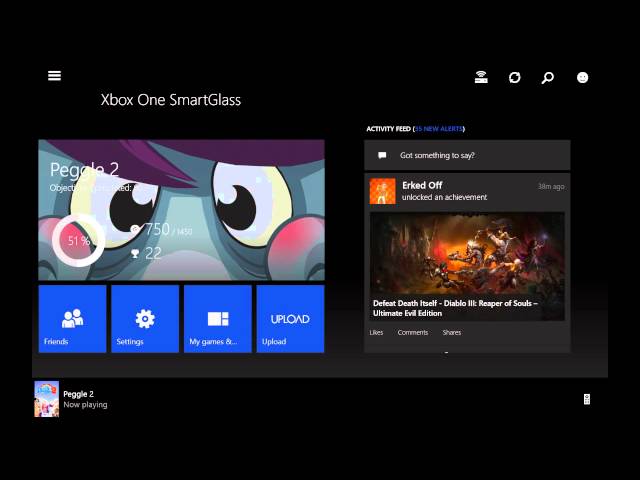Open the Peggle 2 featured game tile
The width and height of the screenshot is (640, 480).
182,210
